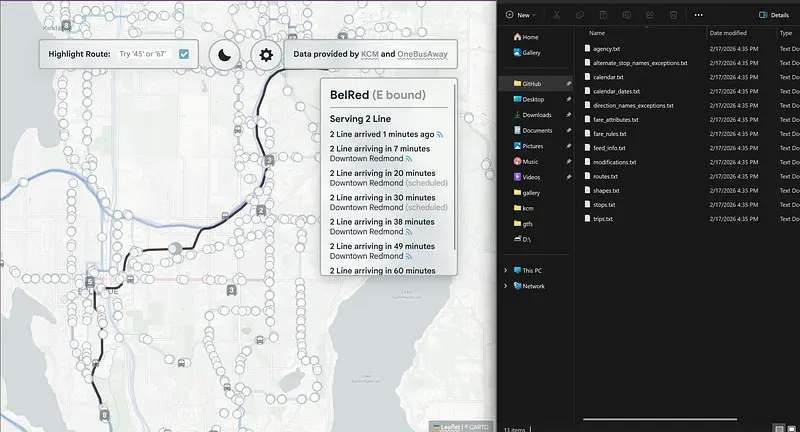Open the three-dot See more menu
The image size is (800, 432).
(x=698, y=15)
